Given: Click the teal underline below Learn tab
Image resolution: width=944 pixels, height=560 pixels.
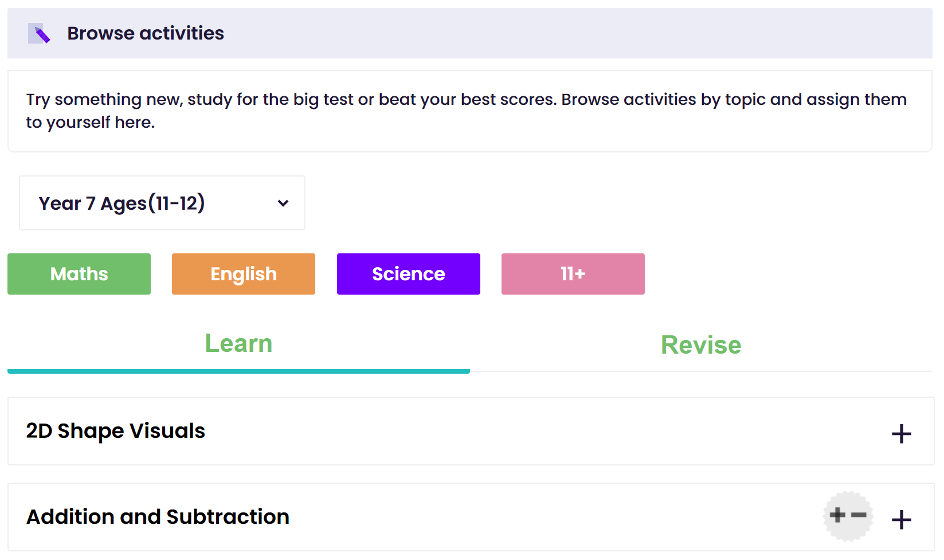Looking at the screenshot, I should tap(238, 371).
